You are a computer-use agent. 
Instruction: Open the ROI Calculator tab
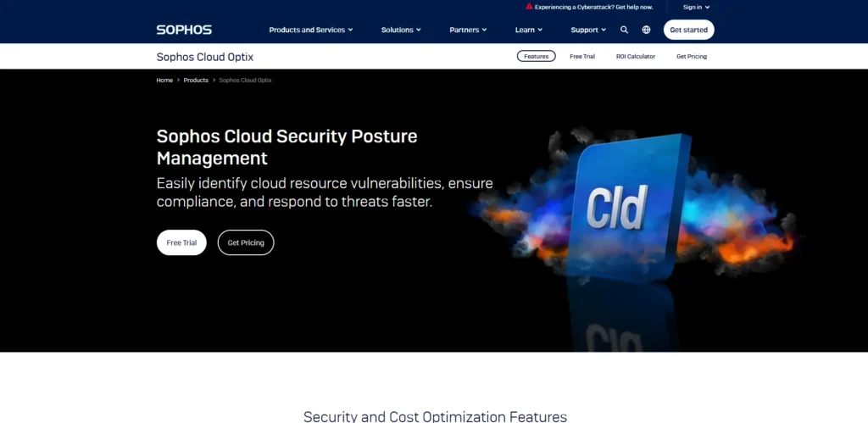(636, 57)
